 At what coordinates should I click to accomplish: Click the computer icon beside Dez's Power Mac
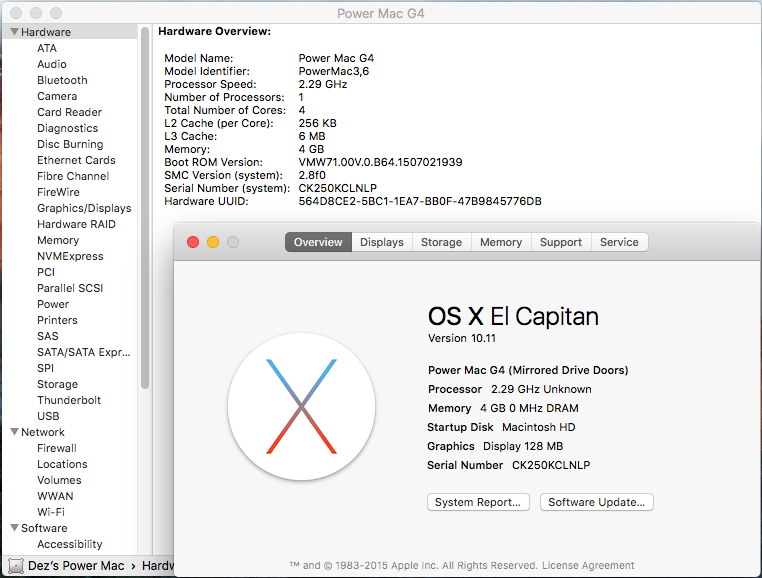click(x=16, y=566)
